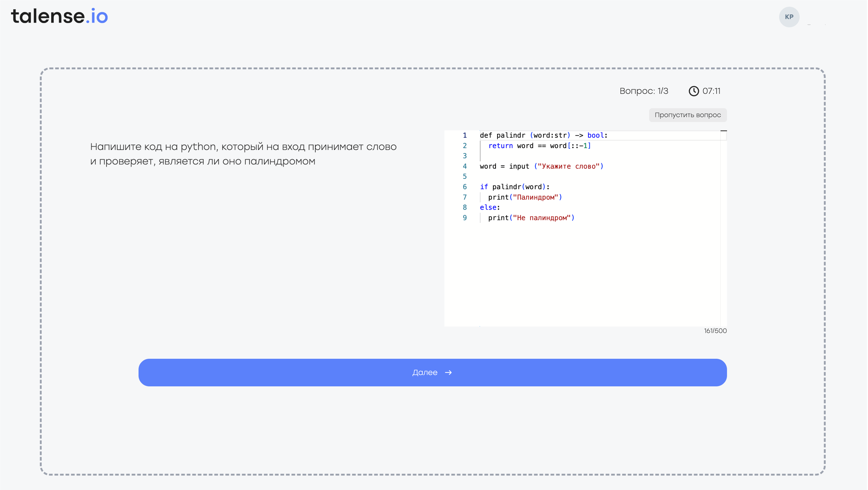The height and width of the screenshot is (490, 868).
Task: Open the KP user avatar
Action: point(789,17)
